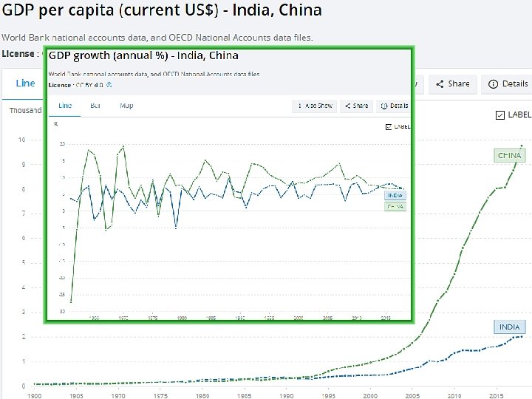This screenshot has height=399, width=532.
Task: Click the CHINA series label in the inset chart
Action: click(x=396, y=206)
